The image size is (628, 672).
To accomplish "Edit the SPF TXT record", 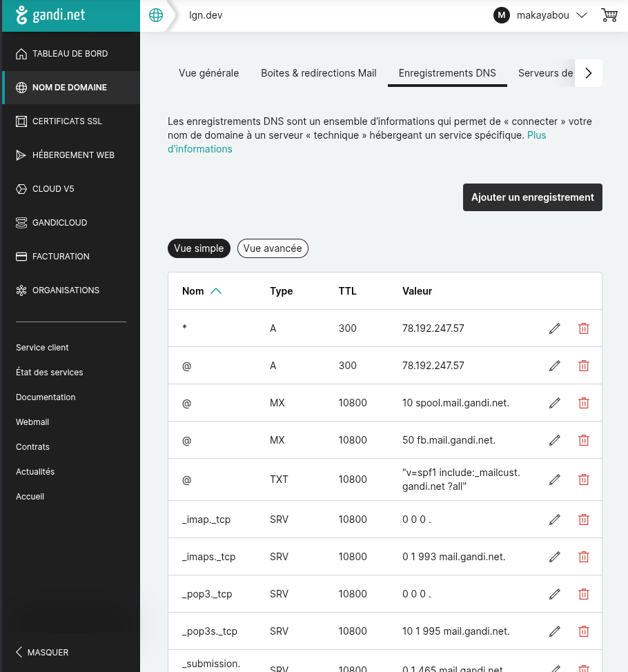I will tap(555, 480).
